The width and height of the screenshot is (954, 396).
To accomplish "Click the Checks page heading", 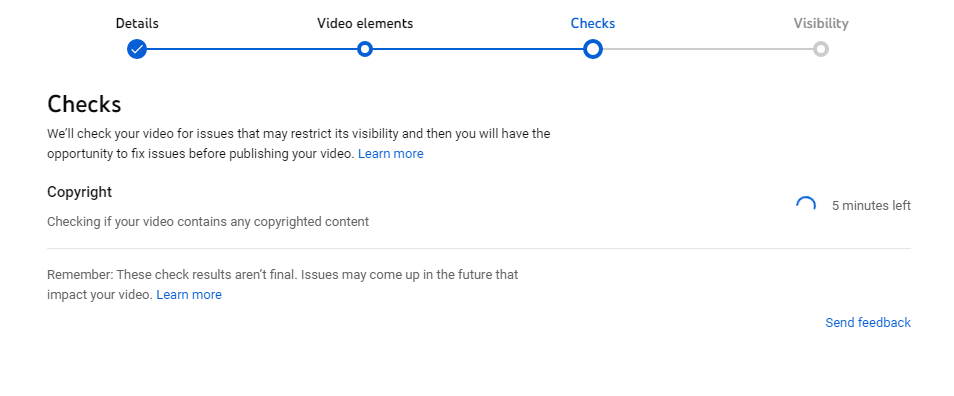I will click(x=85, y=104).
